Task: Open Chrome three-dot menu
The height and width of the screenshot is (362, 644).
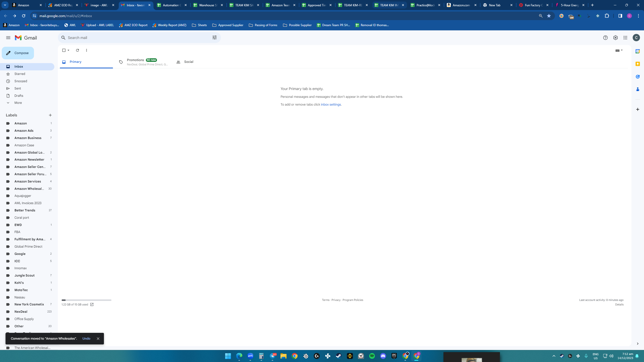Action: (638, 16)
